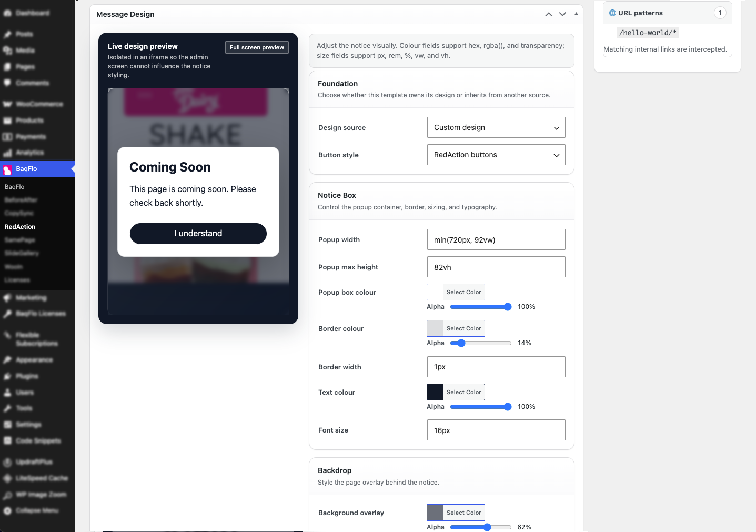
Task: Click the globe icon beside URL patterns
Action: pyautogui.click(x=612, y=13)
